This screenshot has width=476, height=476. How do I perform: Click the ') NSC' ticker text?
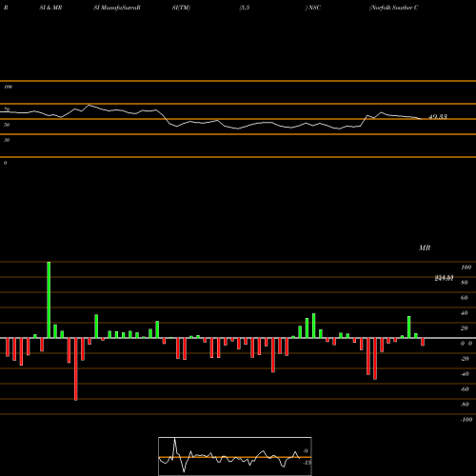(313, 8)
